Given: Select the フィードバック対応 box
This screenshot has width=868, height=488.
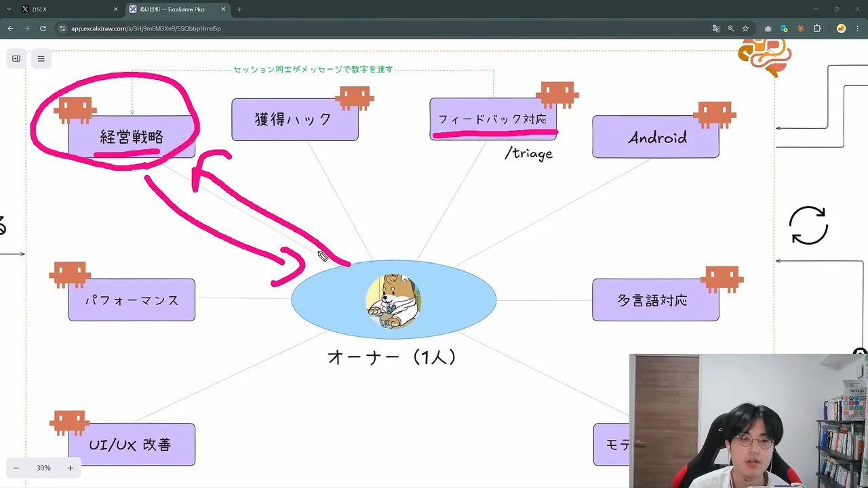Looking at the screenshot, I should pos(493,119).
